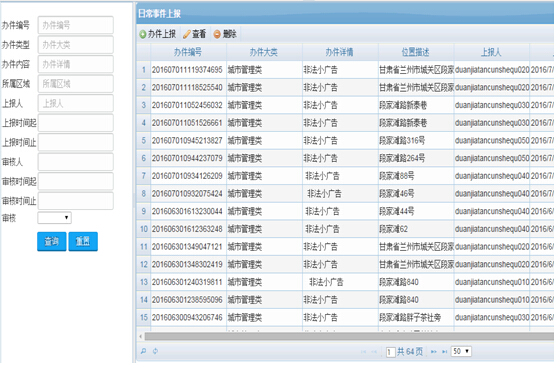
Task: Click the search magnifier icon in pager
Action: pyautogui.click(x=143, y=351)
